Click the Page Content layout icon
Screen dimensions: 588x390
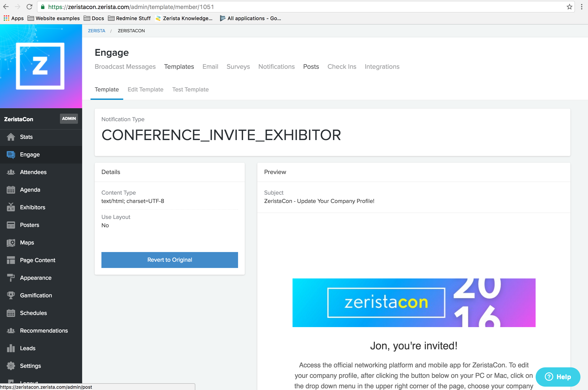(x=11, y=260)
